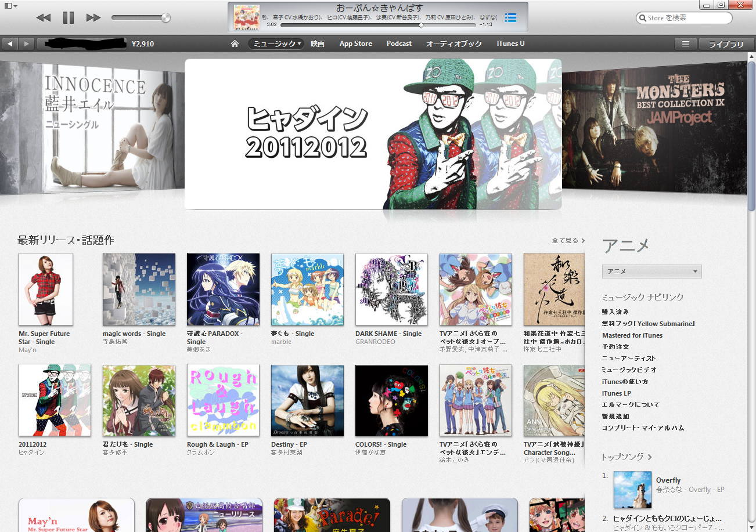Expand the アニメ genre dropdown
Screen dimensions: 756x532
pyautogui.click(x=651, y=271)
